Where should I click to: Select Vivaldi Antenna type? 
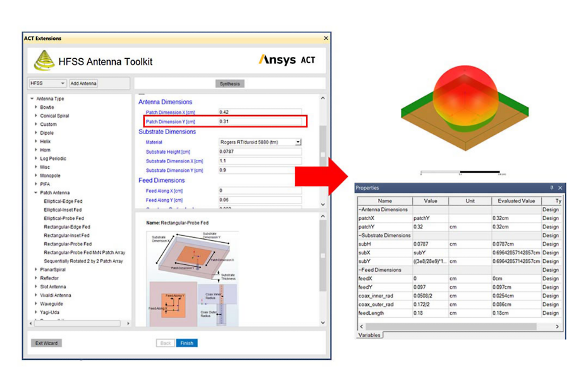pyautogui.click(x=56, y=296)
